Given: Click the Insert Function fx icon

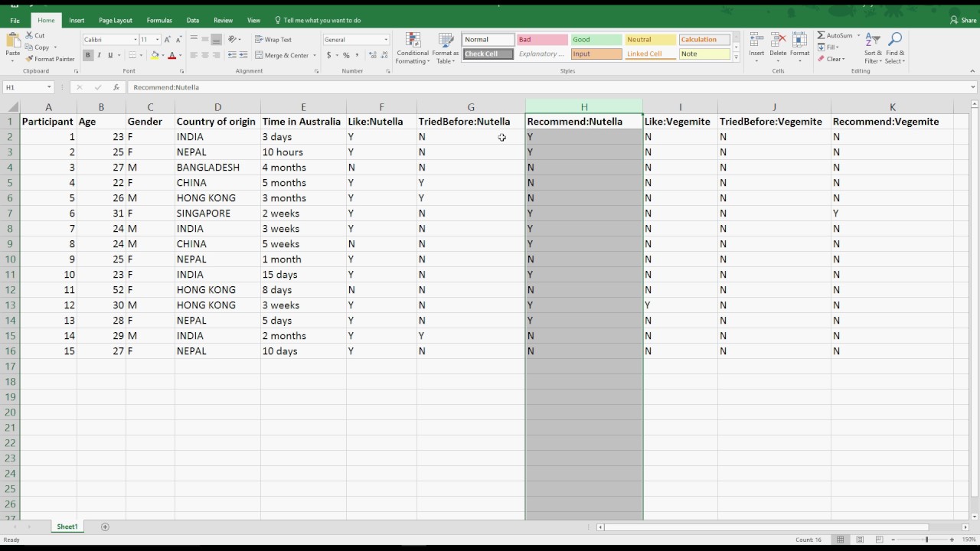Looking at the screenshot, I should [x=116, y=87].
